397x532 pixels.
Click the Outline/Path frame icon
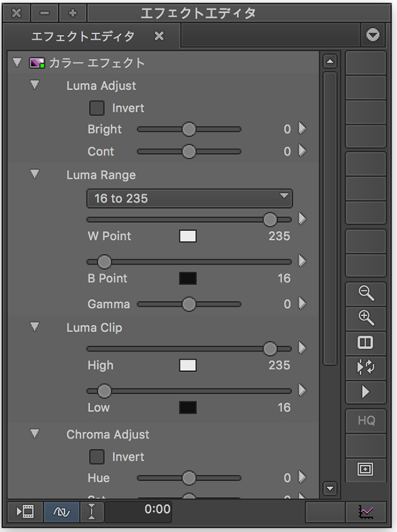click(x=366, y=469)
